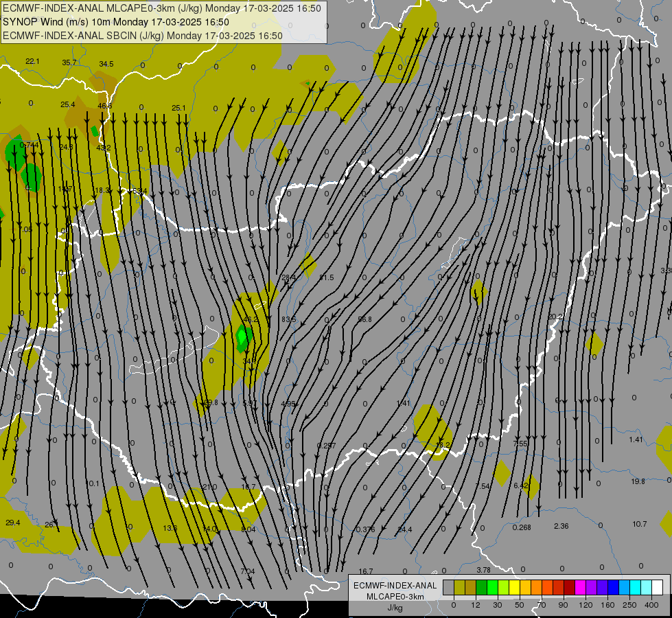This screenshot has height=618, width=672.
Task: Click the map value '43.2'
Action: click(x=103, y=148)
